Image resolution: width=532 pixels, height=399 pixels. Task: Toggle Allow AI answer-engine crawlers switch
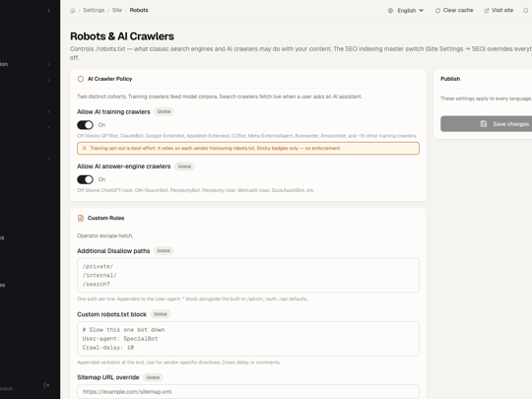coord(85,179)
